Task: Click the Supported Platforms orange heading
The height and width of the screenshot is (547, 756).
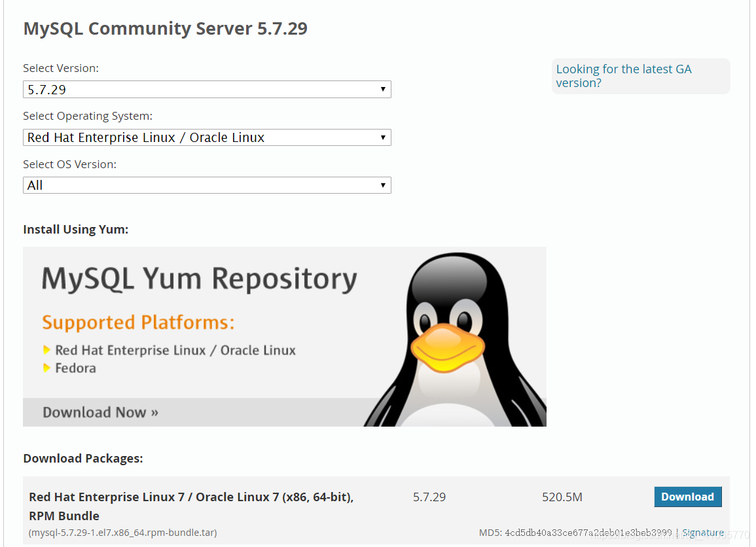Action: 138,323
